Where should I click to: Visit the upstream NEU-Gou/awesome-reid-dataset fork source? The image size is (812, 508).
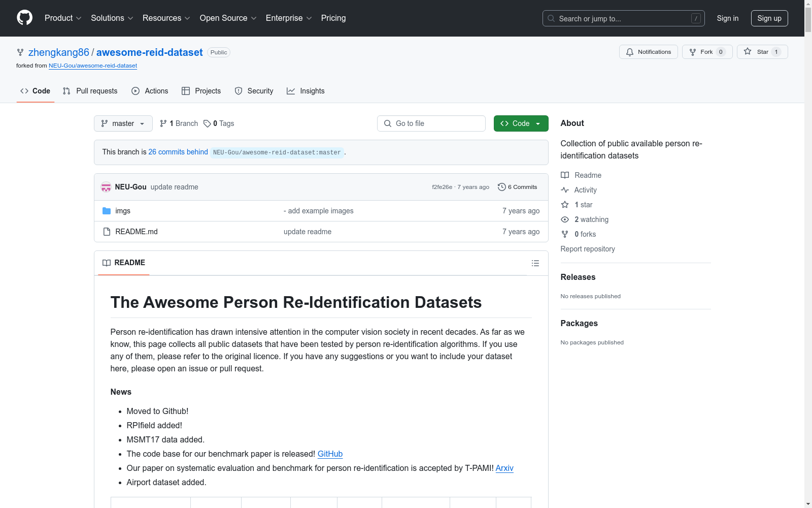click(x=93, y=66)
